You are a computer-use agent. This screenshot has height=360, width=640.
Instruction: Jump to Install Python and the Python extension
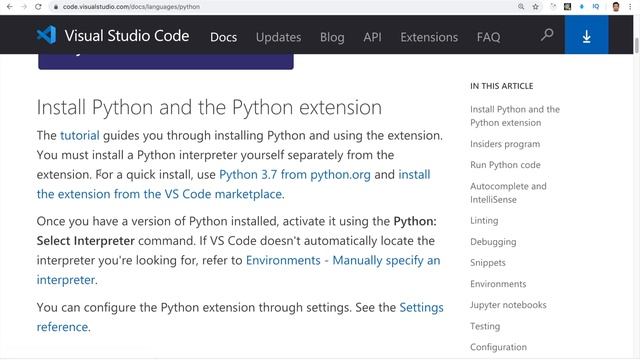pos(515,116)
